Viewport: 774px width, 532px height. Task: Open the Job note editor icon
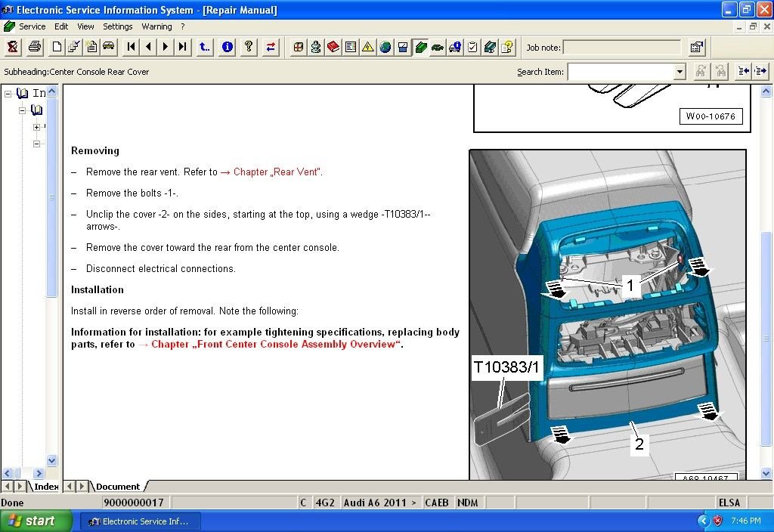[x=696, y=47]
